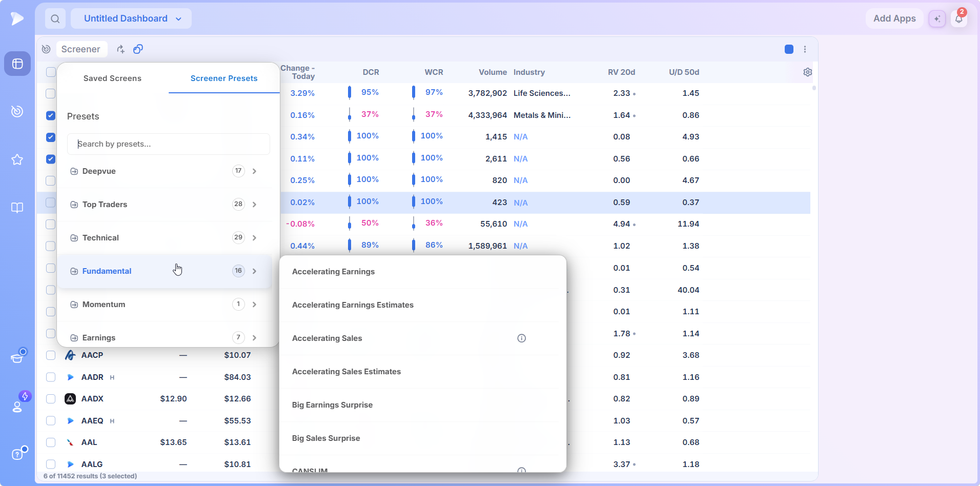Click the AI sparkle button
Image resolution: width=980 pixels, height=486 pixels.
point(937,19)
